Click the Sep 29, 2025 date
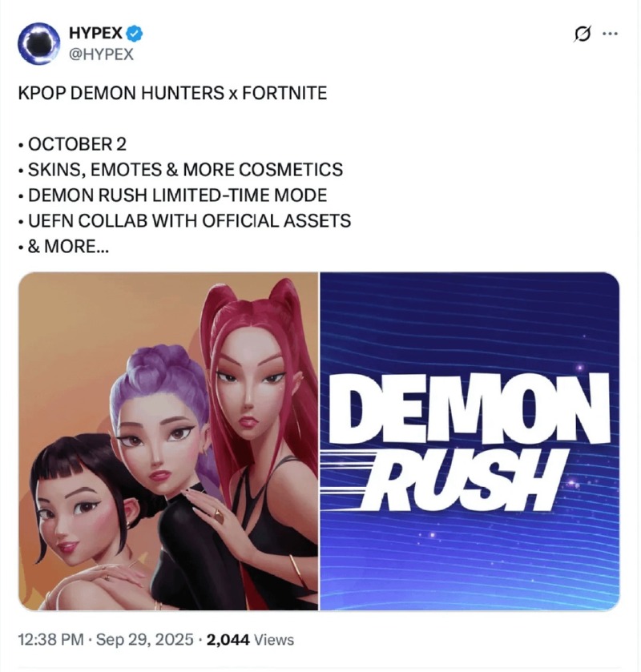This screenshot has height=672, width=641. pos(145,639)
